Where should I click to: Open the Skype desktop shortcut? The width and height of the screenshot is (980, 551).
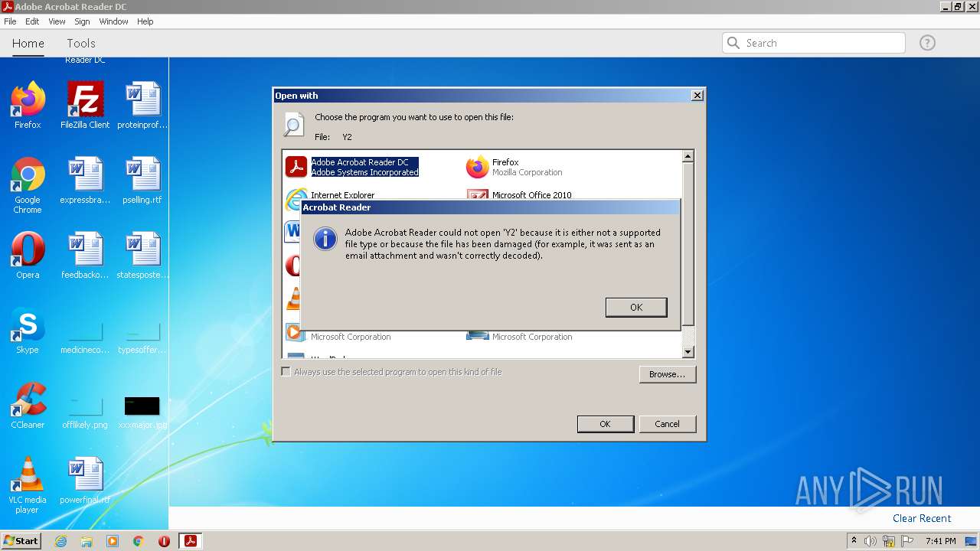pyautogui.click(x=28, y=331)
